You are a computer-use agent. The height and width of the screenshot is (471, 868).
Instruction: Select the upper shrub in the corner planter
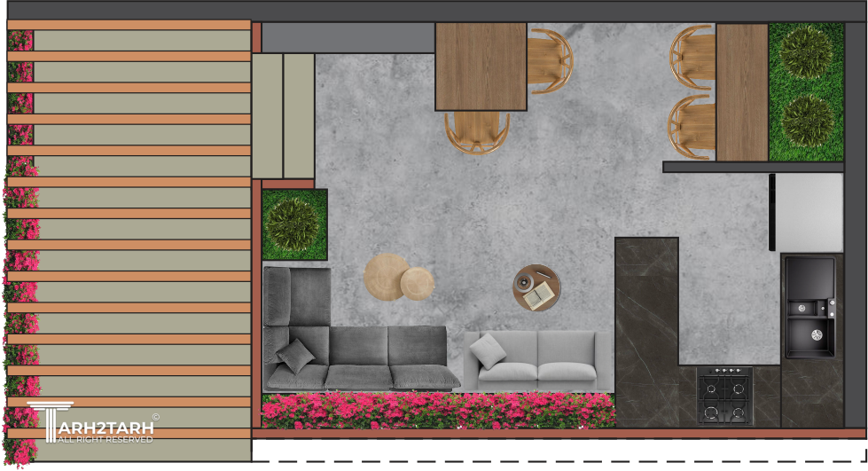(807, 55)
